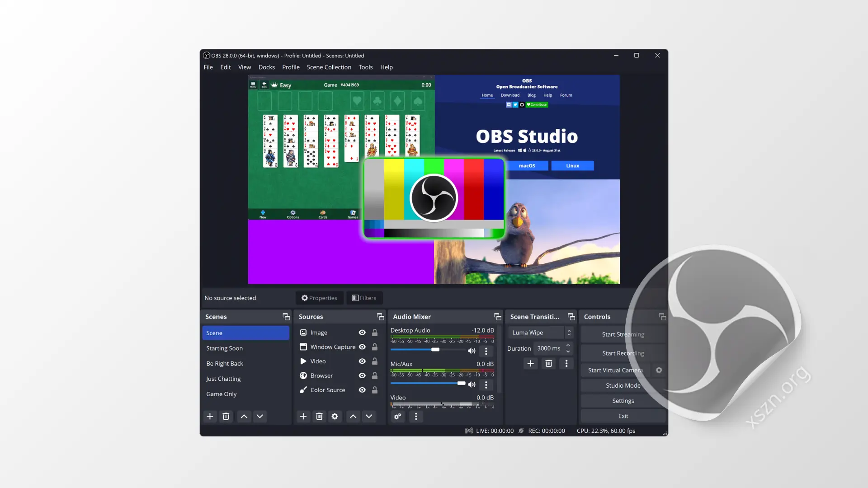The image size is (868, 488).
Task: Mute Desktop Audio with the speaker icon
Action: [x=472, y=351]
